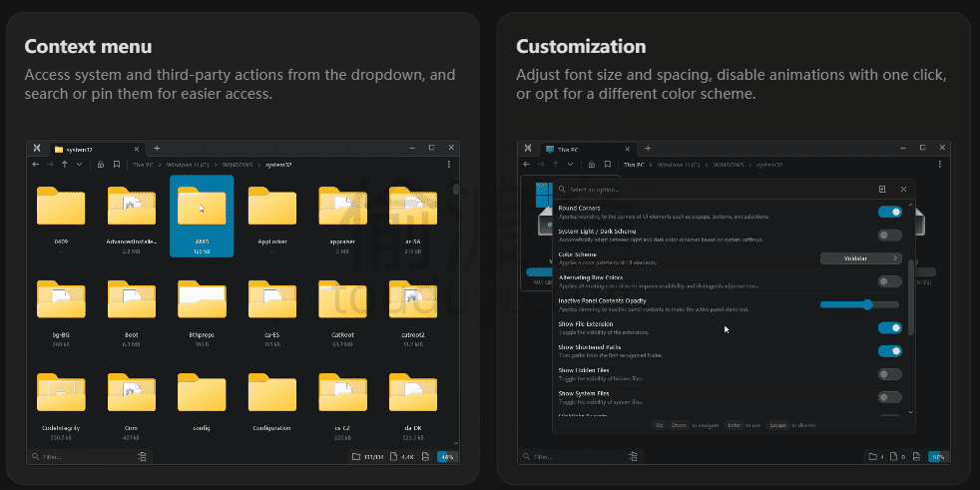Viewport: 980px width, 490px height.
Task: Click WINDOWS breadcrumb in the system32 window
Action: pyautogui.click(x=238, y=165)
